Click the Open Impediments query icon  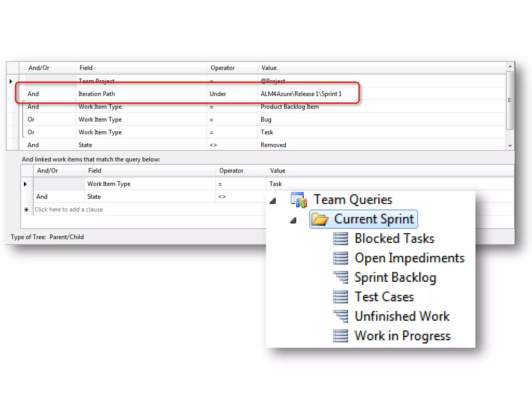340,258
